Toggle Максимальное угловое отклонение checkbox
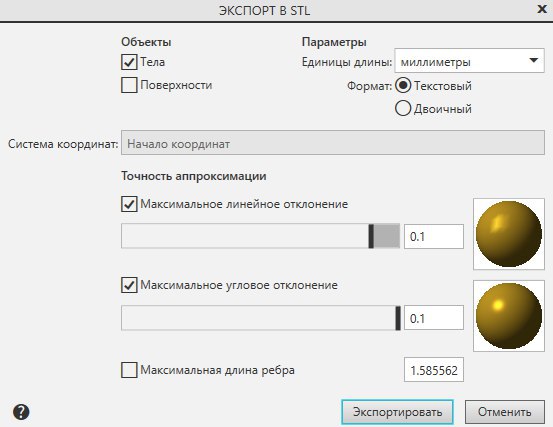Image resolution: width=553 pixels, height=427 pixels. 129,285
